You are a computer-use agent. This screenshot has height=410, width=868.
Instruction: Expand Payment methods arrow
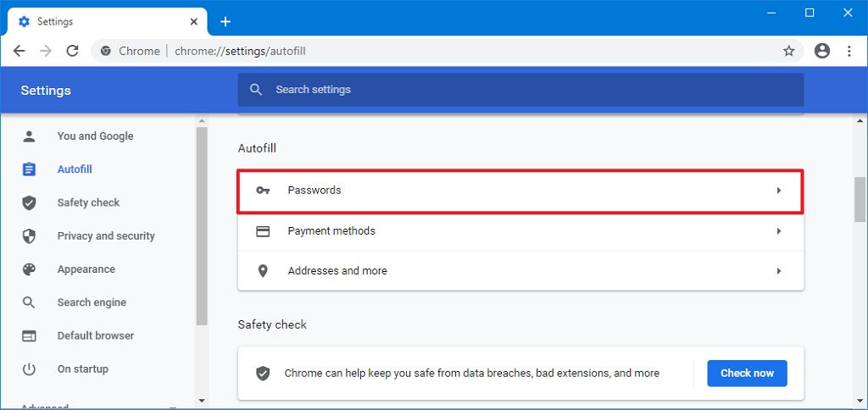point(778,231)
